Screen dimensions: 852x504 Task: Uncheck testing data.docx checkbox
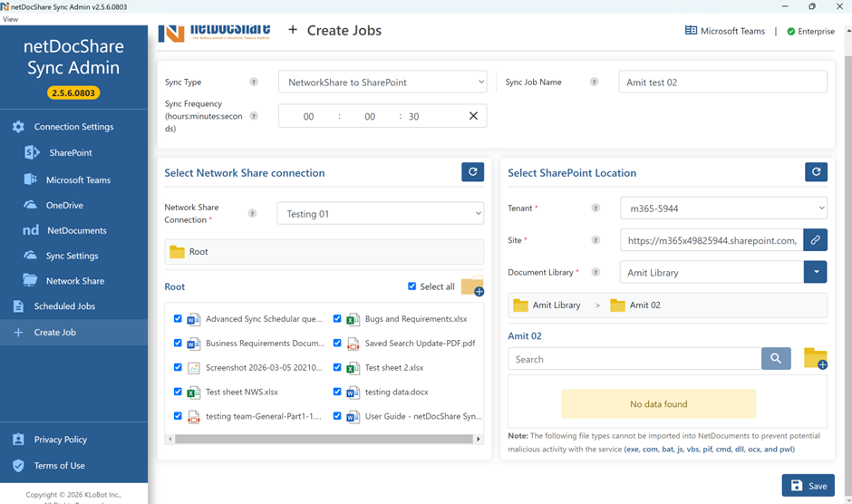[337, 392]
